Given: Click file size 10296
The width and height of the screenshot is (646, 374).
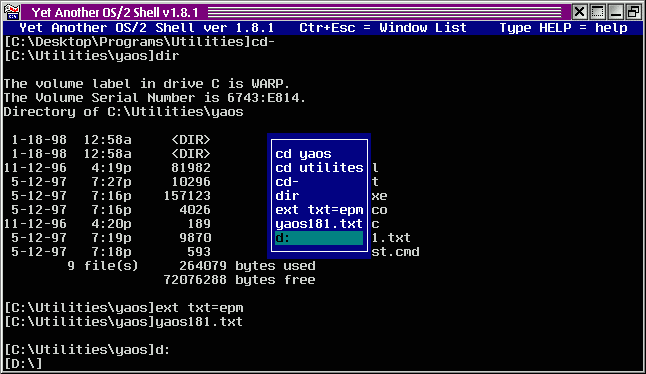Looking at the screenshot, I should tap(191, 182).
